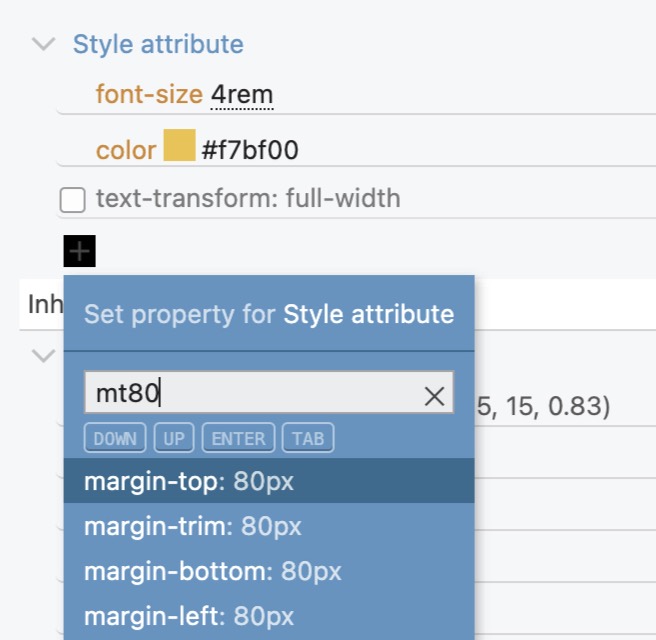Collapse the section chevron below Inherited header
Image resolution: width=656 pixels, height=640 pixels.
pyautogui.click(x=44, y=356)
